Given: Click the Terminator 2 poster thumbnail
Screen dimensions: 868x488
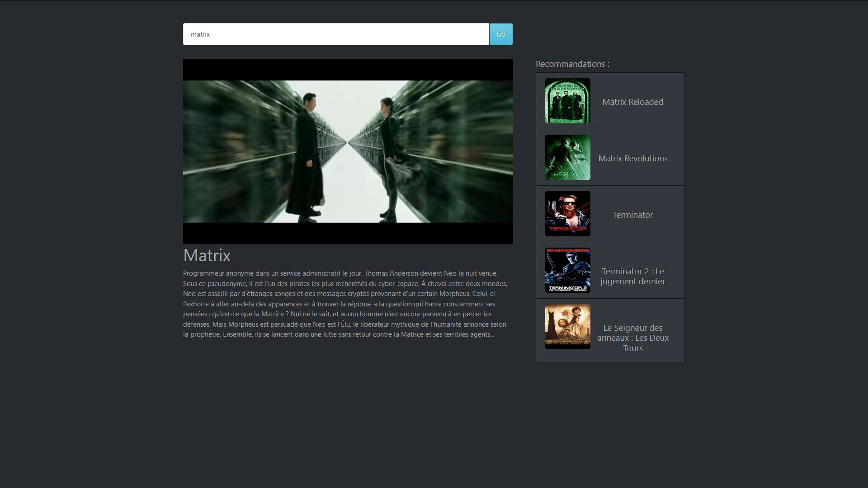Looking at the screenshot, I should coord(567,270).
